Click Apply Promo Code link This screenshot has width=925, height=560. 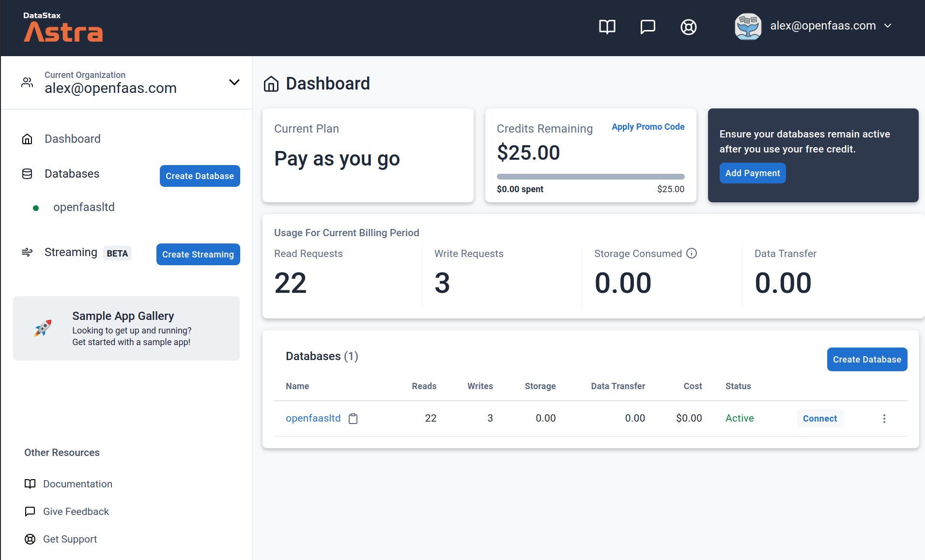click(x=647, y=127)
